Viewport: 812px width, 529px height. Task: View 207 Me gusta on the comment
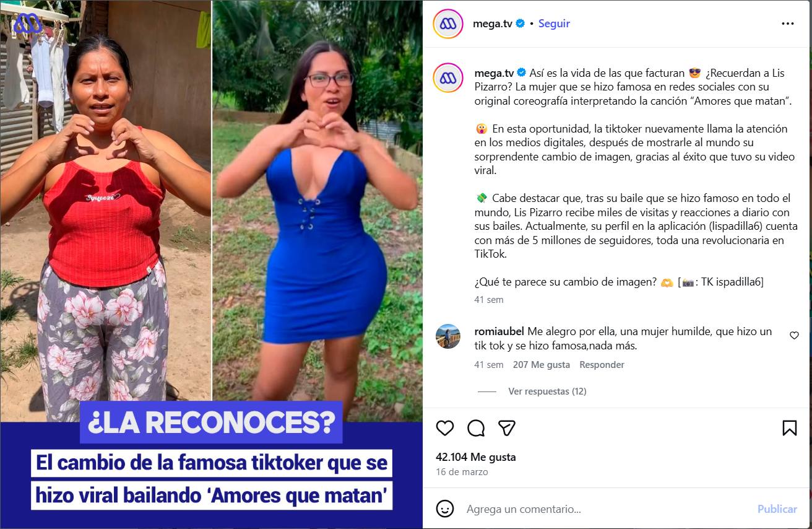tap(542, 365)
